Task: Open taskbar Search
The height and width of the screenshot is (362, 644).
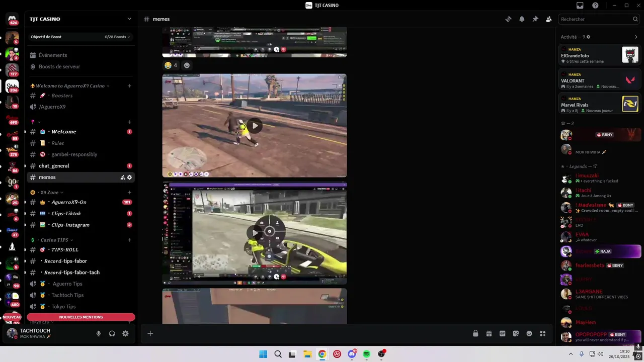Action: [278, 354]
